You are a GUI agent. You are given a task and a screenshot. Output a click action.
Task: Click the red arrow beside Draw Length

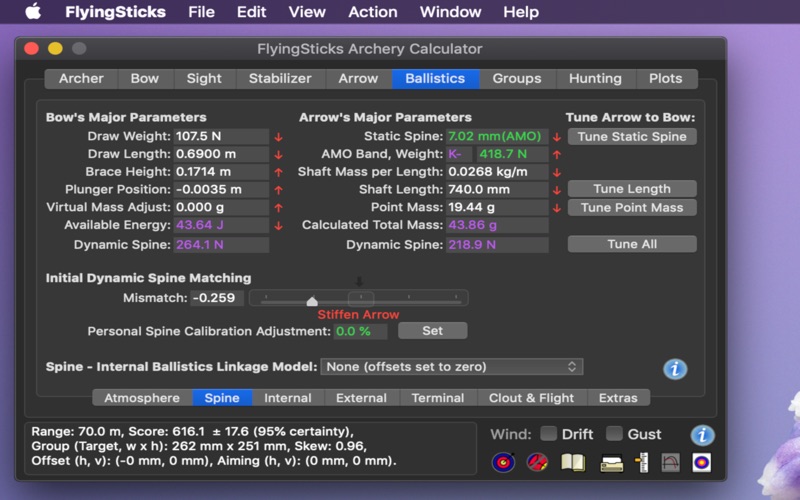pos(279,155)
